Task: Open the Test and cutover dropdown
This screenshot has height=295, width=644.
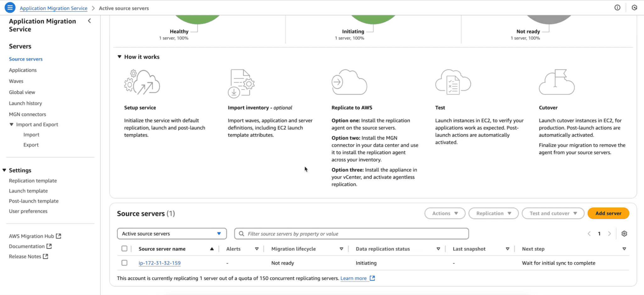Action: 553,213
